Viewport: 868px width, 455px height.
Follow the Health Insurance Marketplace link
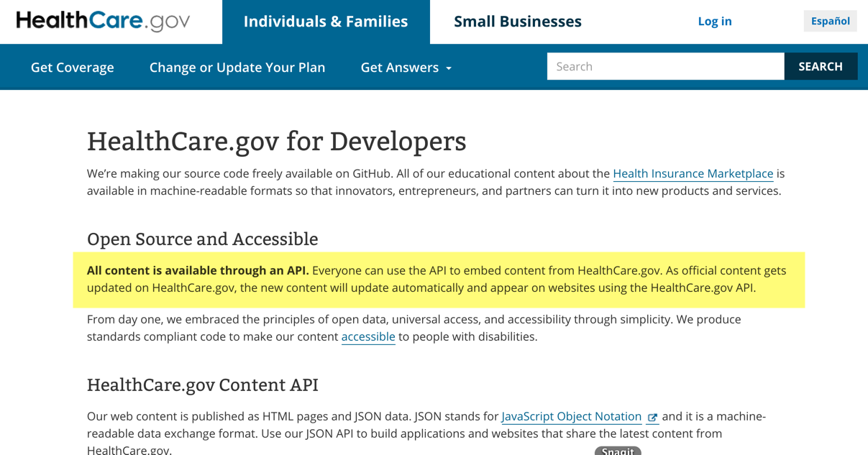point(693,173)
